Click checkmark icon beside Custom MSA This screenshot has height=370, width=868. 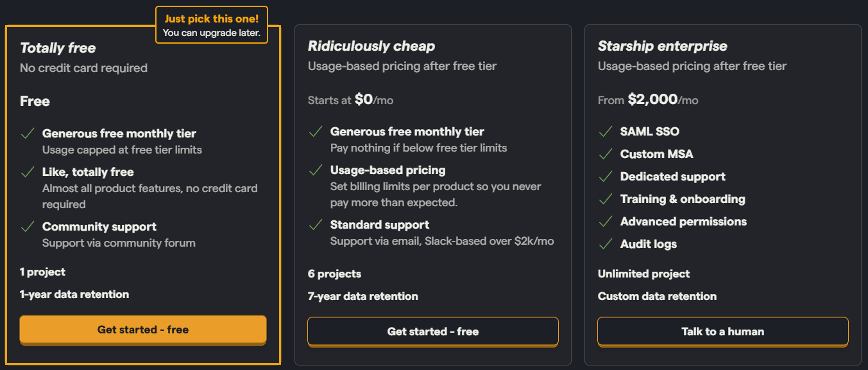click(x=605, y=154)
